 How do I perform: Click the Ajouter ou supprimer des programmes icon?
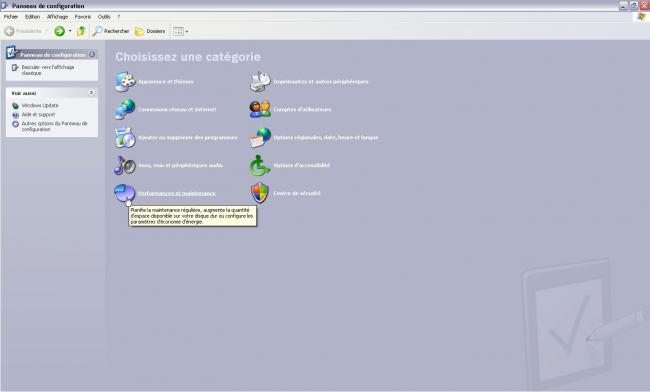point(125,138)
